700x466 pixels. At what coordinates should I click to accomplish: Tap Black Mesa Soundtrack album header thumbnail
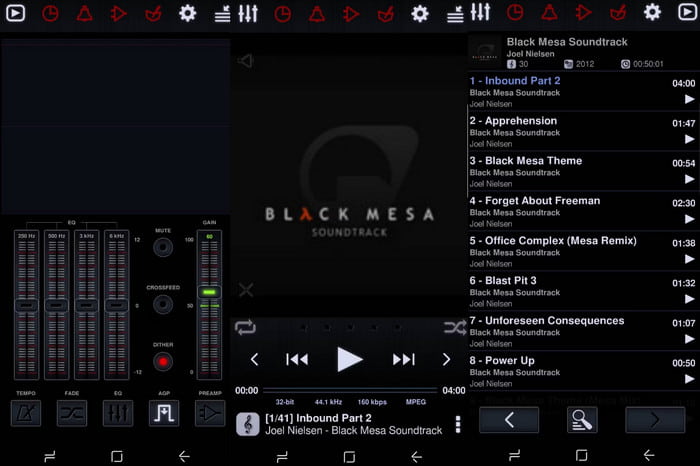tap(485, 52)
